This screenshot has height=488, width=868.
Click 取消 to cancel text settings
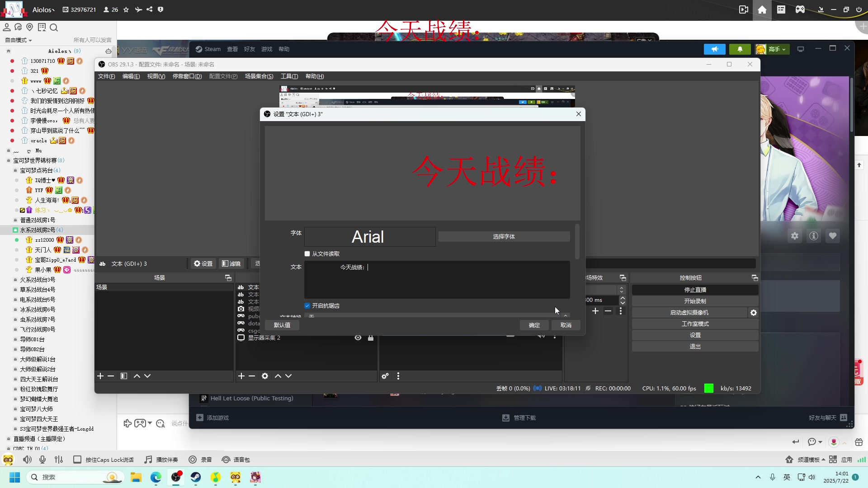566,325
